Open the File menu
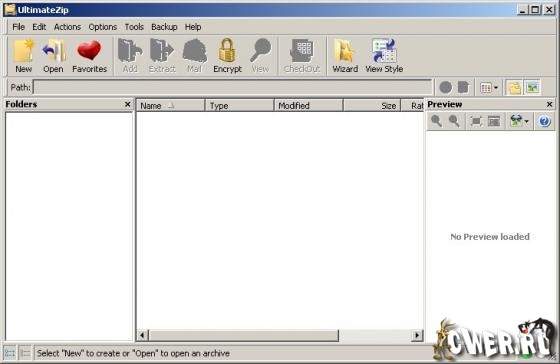The height and width of the screenshot is (364, 560). click(x=18, y=27)
